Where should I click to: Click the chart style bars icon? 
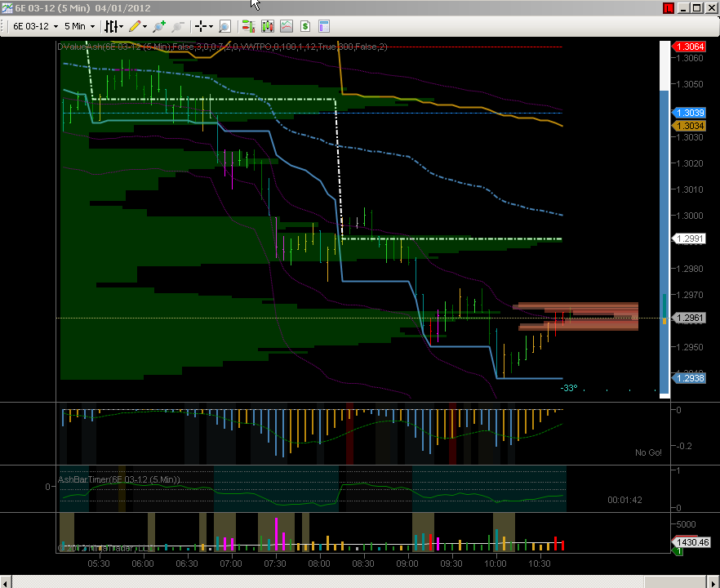pyautogui.click(x=111, y=26)
